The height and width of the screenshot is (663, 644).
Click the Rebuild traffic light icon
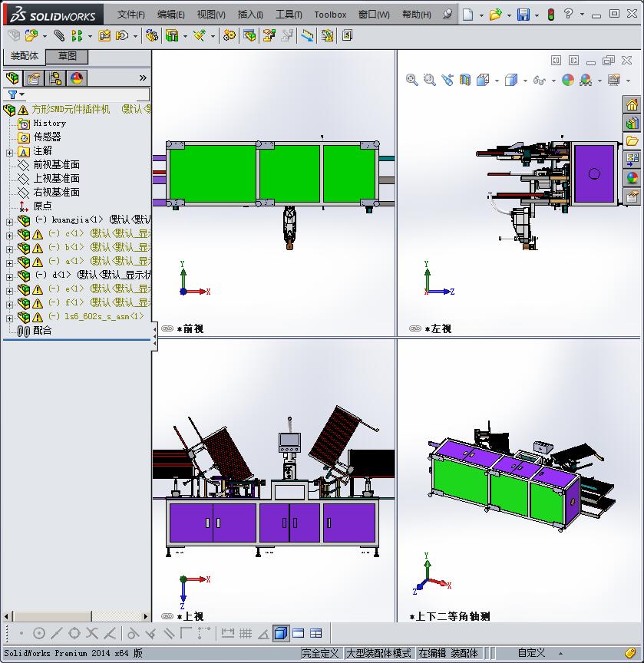(550, 15)
